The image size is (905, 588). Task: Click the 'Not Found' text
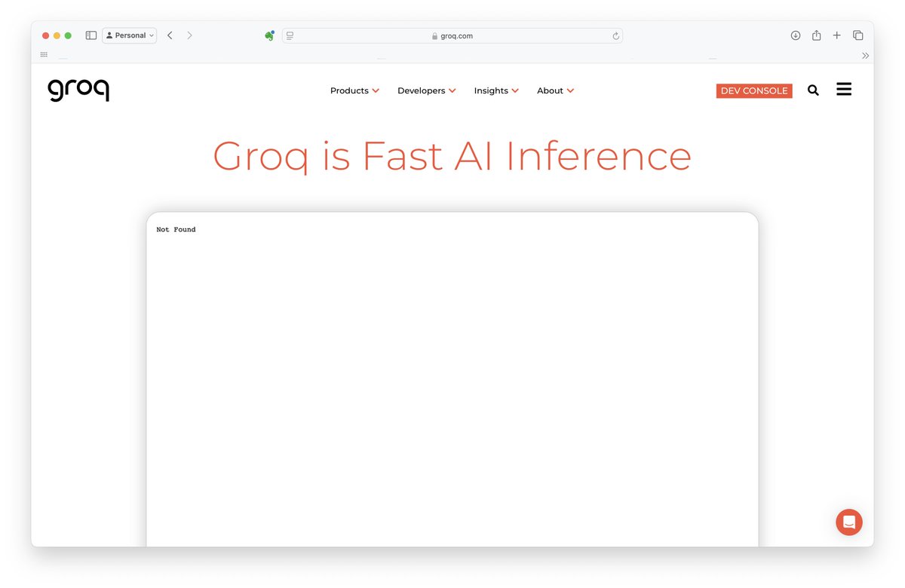(x=176, y=229)
